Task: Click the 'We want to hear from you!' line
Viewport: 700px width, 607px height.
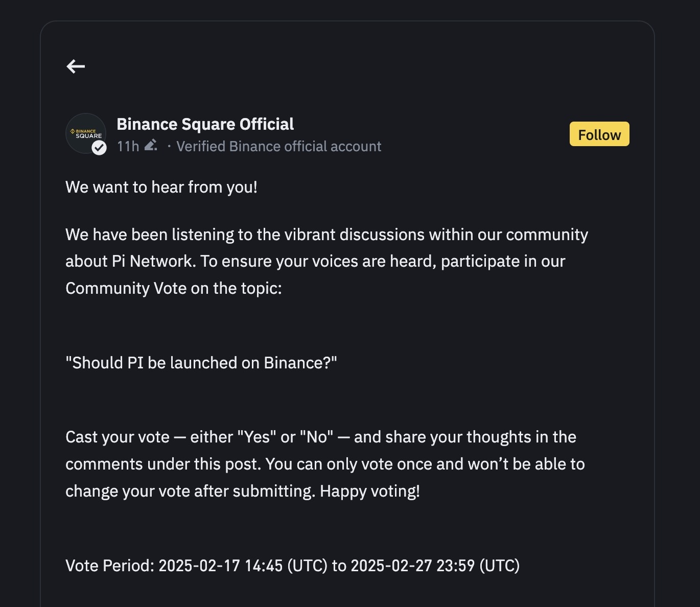Action: point(161,187)
